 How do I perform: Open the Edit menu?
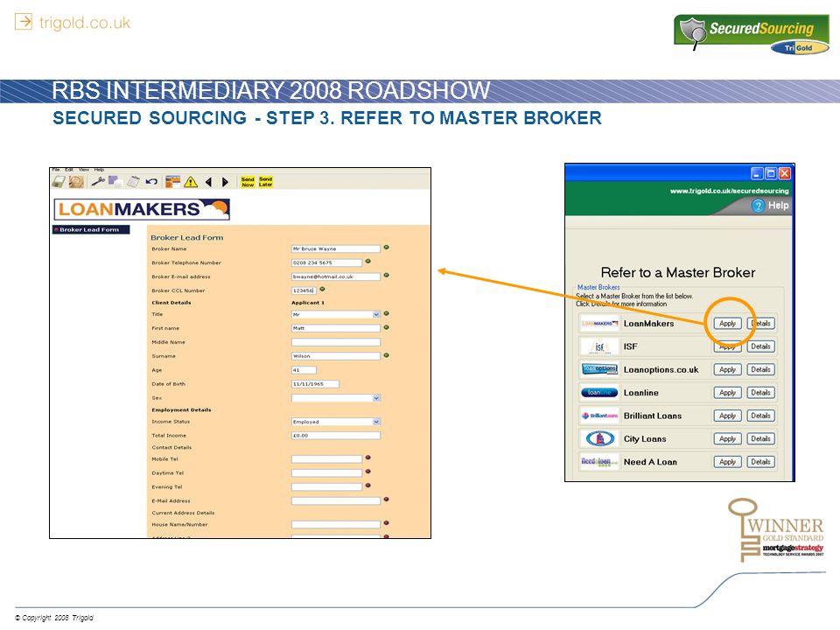69,170
